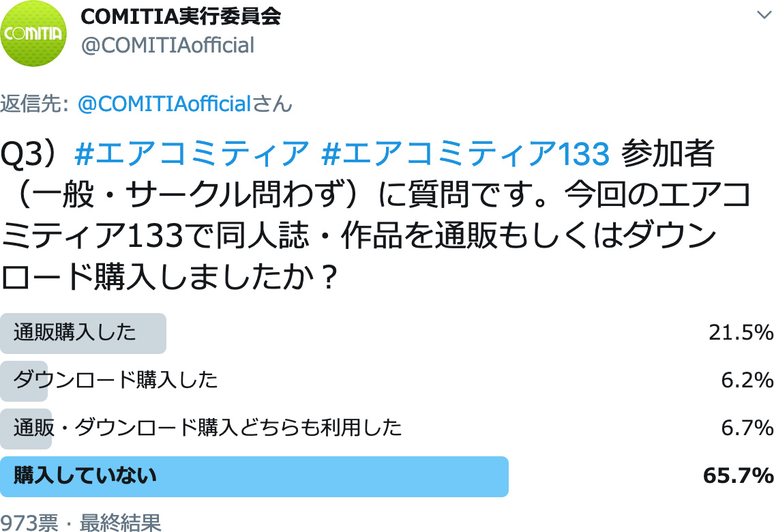Image resolution: width=774 pixels, height=532 pixels.
Task: Click the 返信先 reply label
Action: coord(33,104)
